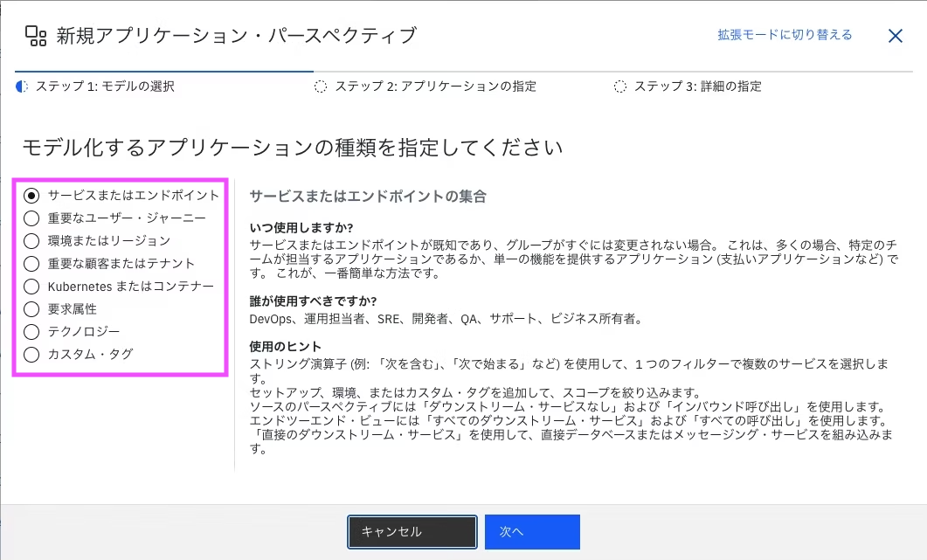Choose the 要求属性 radio option

point(32,308)
